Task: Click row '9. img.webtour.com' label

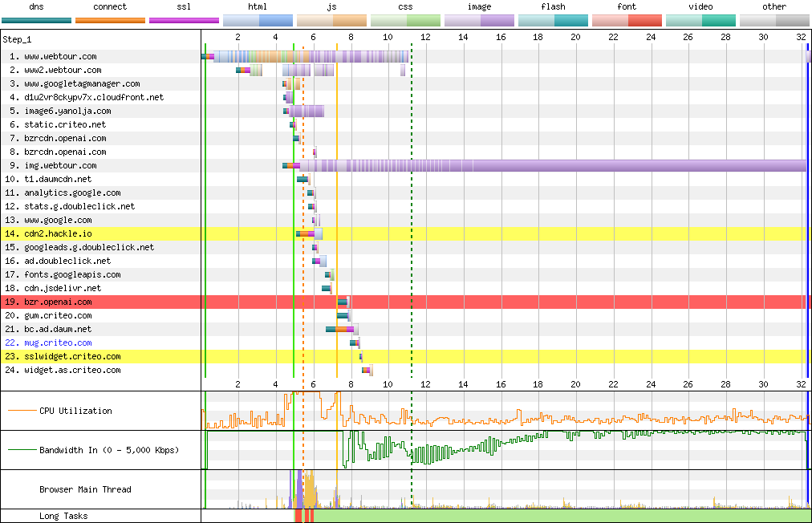Action: [51, 166]
